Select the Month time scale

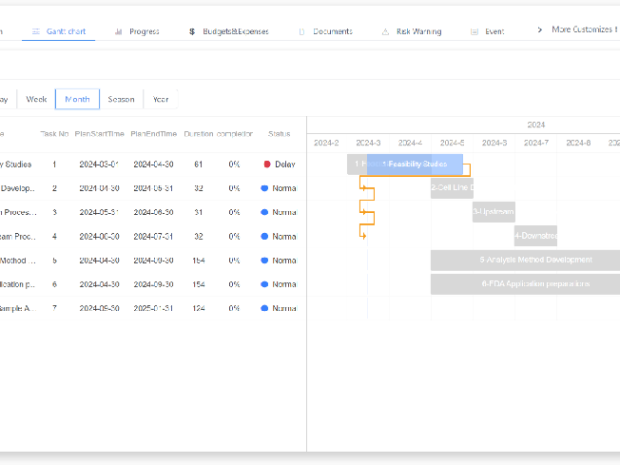pyautogui.click(x=77, y=99)
